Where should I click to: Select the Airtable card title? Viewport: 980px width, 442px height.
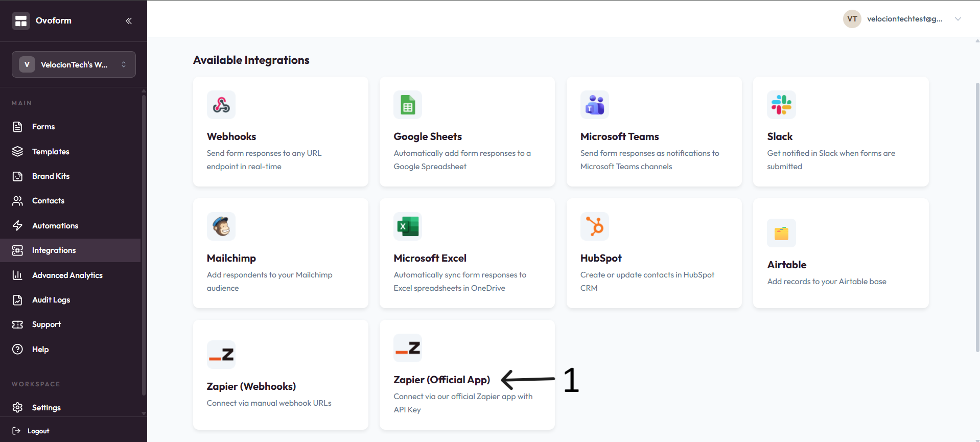click(x=787, y=265)
